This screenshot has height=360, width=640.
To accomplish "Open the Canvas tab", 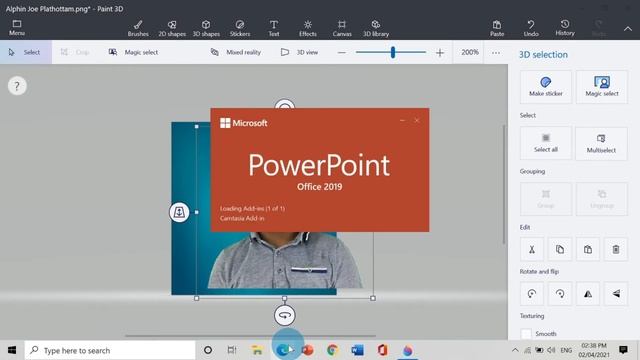I will pyautogui.click(x=342, y=29).
